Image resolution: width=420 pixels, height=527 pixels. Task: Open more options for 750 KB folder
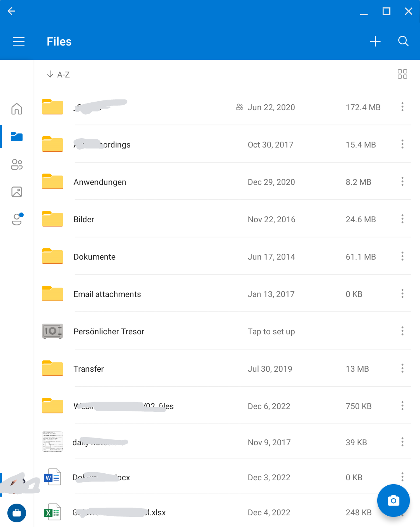(x=402, y=406)
